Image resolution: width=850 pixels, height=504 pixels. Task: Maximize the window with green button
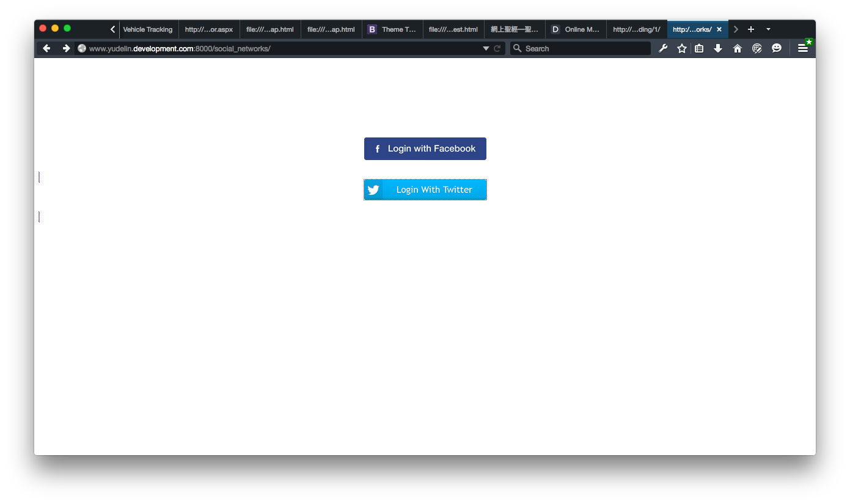pos(67,28)
